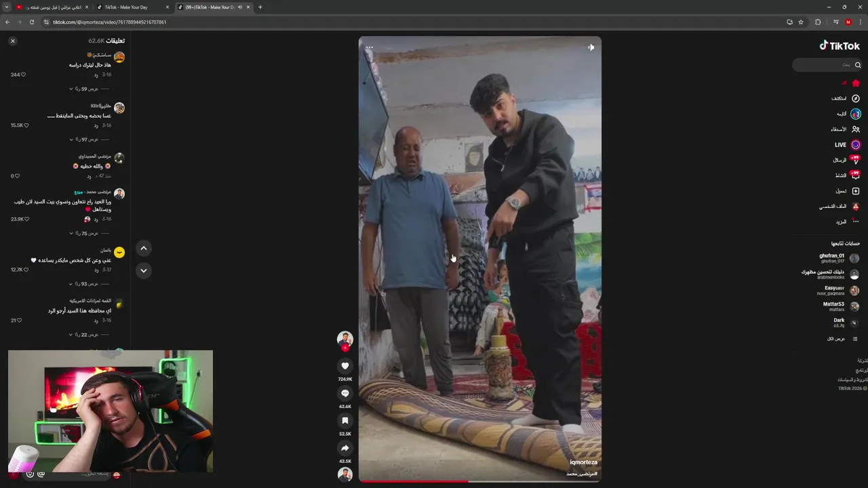
Task: Insert emoji in the comment box
Action: pos(30,474)
